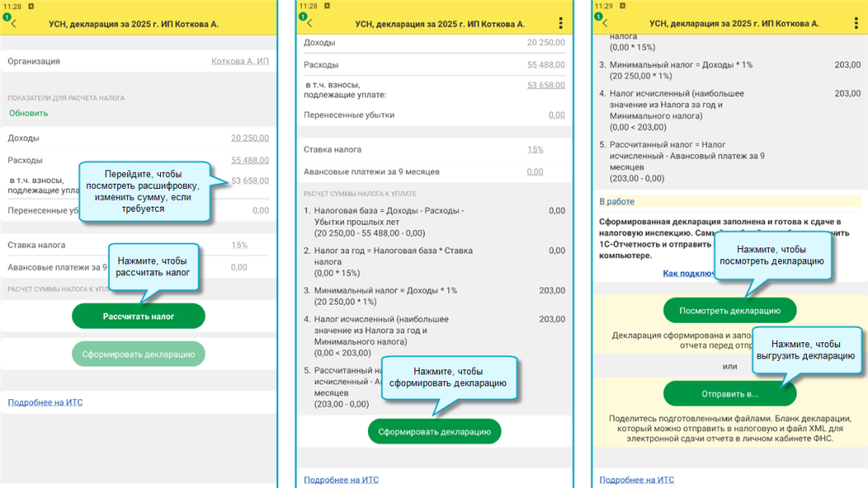Tap back arrow in third phone screen
Viewport: 868px width, 488px height.
(x=604, y=23)
